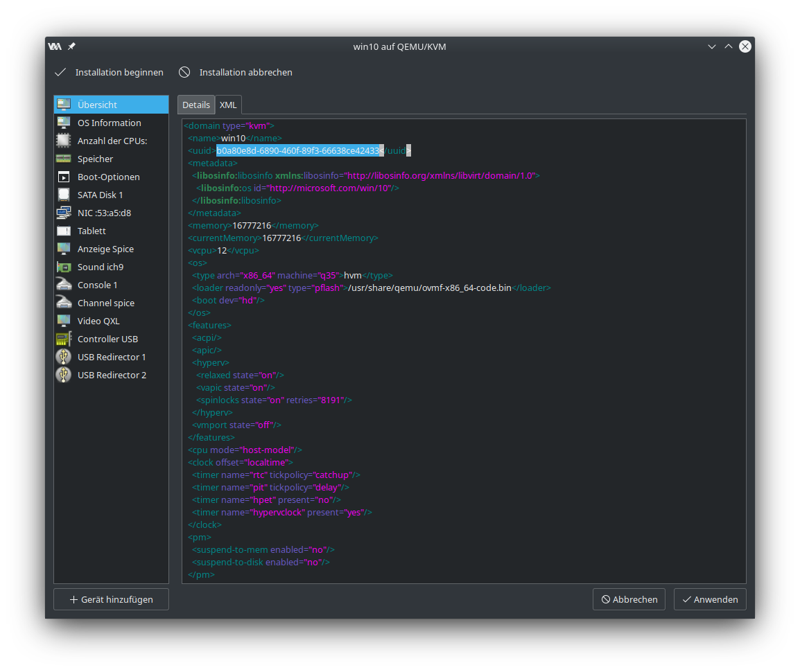
Task: Select the OS Information monitor icon
Action: click(x=64, y=123)
